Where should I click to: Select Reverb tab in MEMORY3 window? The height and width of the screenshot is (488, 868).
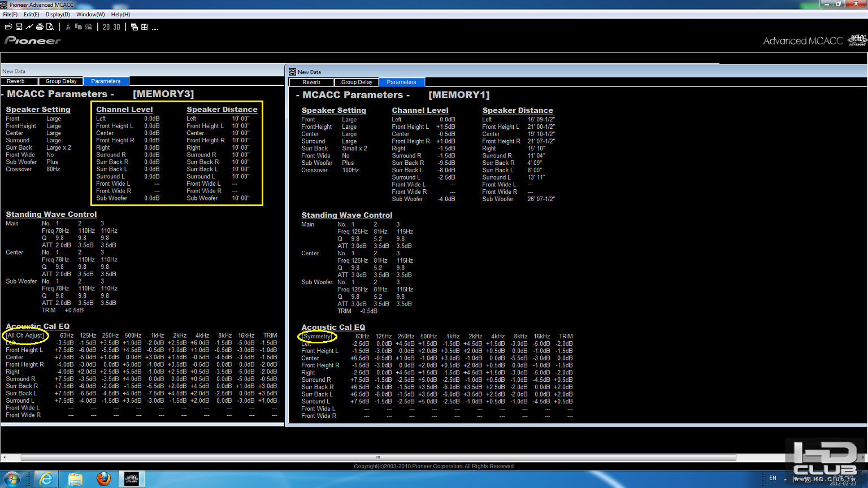tap(16, 81)
